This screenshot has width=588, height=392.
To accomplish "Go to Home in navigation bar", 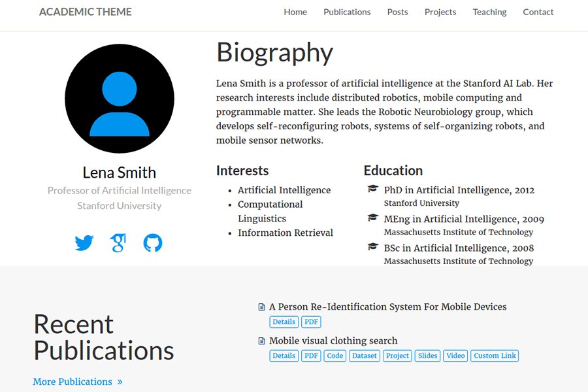I will (x=295, y=12).
